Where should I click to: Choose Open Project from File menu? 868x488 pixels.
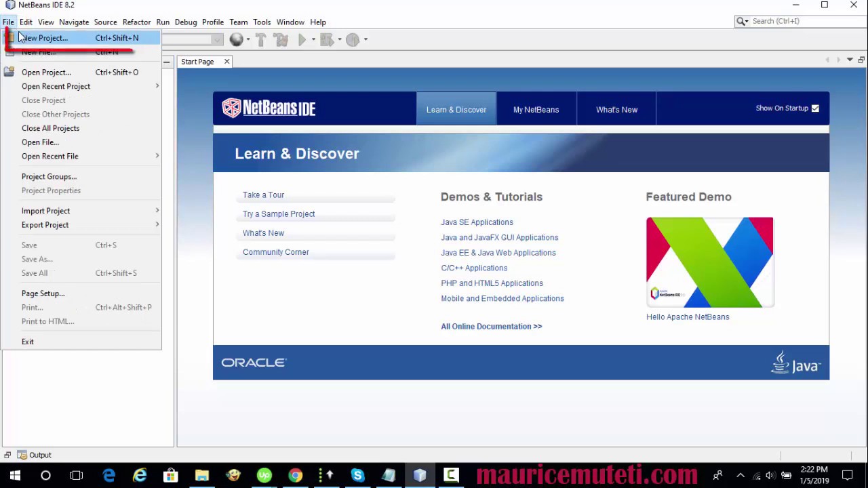(x=81, y=73)
